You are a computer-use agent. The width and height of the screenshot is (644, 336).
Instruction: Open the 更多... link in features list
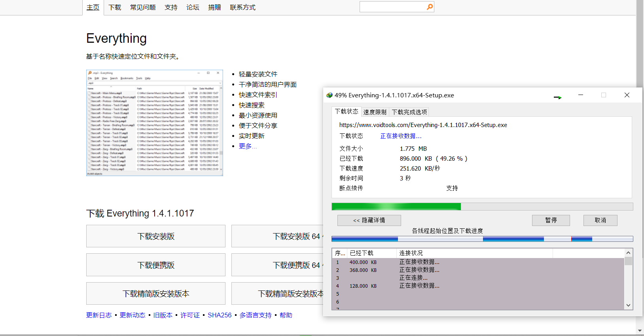tap(248, 146)
